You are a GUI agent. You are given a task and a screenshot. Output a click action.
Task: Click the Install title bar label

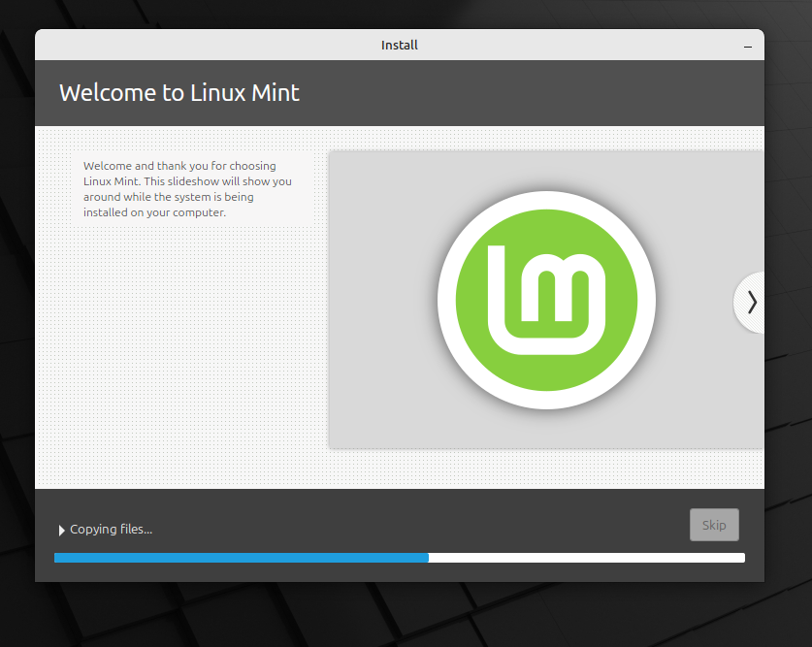(399, 45)
